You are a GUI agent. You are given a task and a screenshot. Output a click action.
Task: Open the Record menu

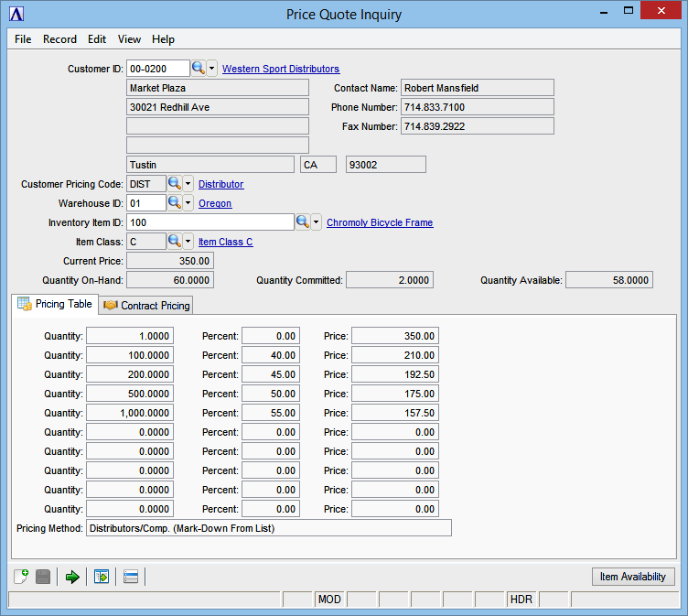tap(59, 39)
